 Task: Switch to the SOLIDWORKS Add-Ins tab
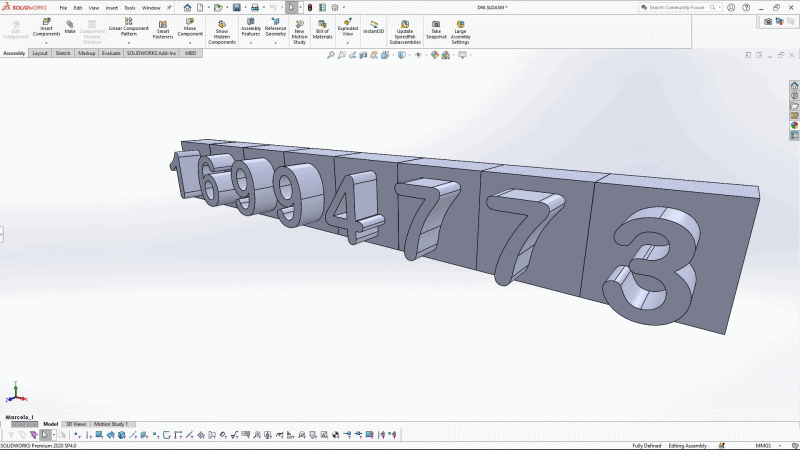point(151,53)
